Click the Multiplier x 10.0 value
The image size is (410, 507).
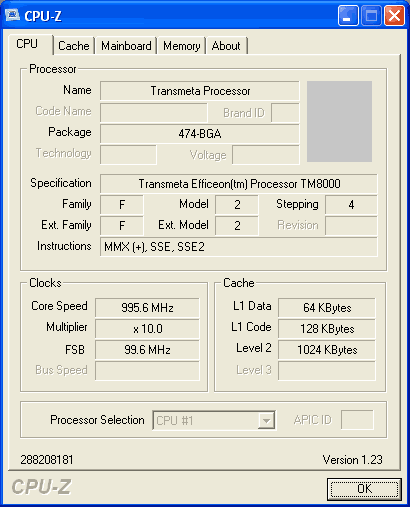coord(147,329)
